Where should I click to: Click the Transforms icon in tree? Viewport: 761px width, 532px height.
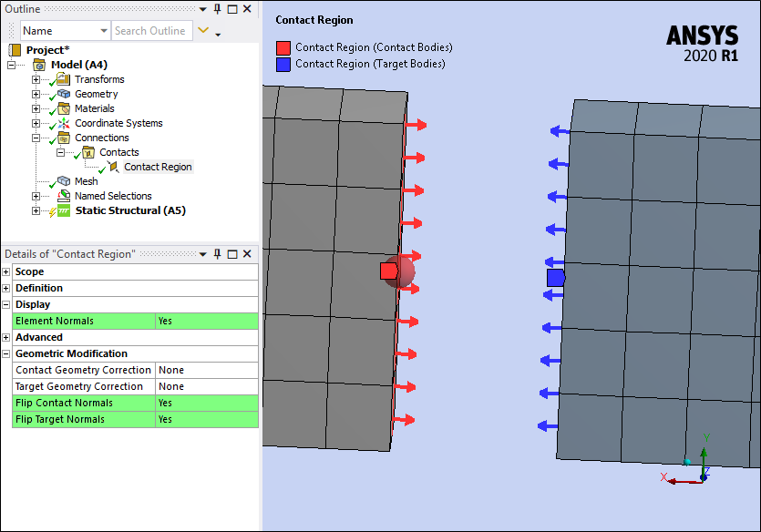(64, 79)
